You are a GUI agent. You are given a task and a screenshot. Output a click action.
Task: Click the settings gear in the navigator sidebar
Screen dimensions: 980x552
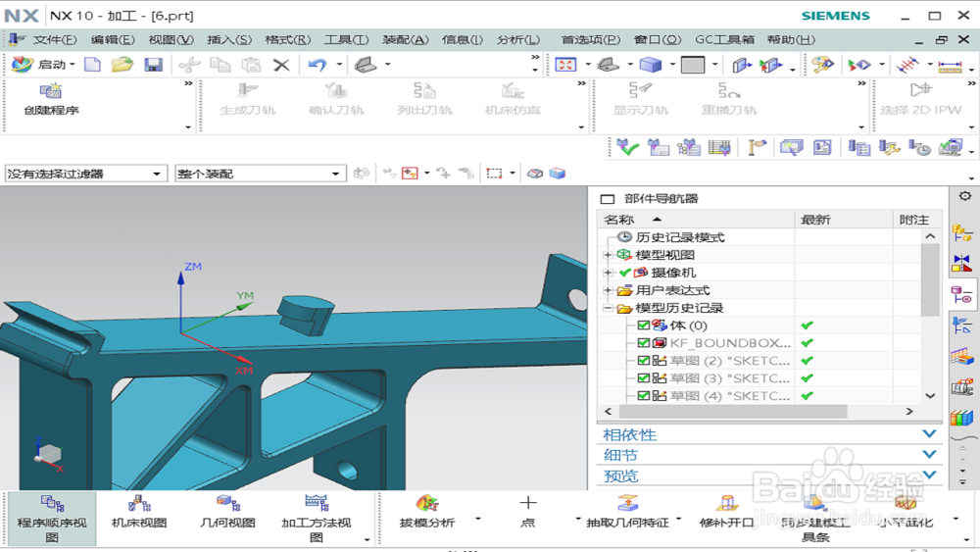pos(965,196)
